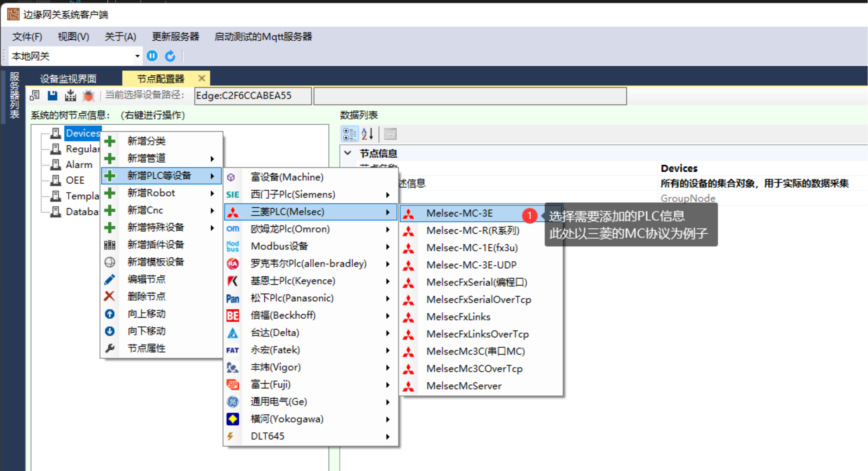Click the blue refresh icon
Screen dimensions: 868x471
coord(170,56)
